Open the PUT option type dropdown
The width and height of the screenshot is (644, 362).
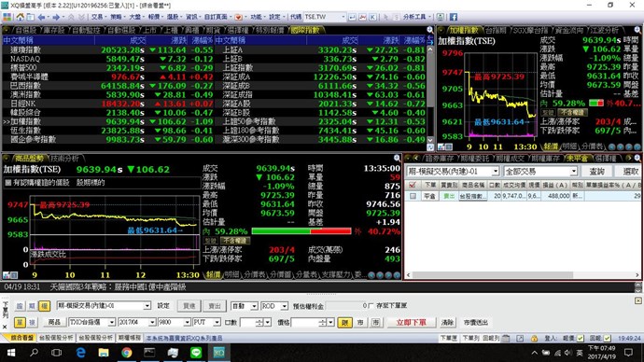coord(217,323)
